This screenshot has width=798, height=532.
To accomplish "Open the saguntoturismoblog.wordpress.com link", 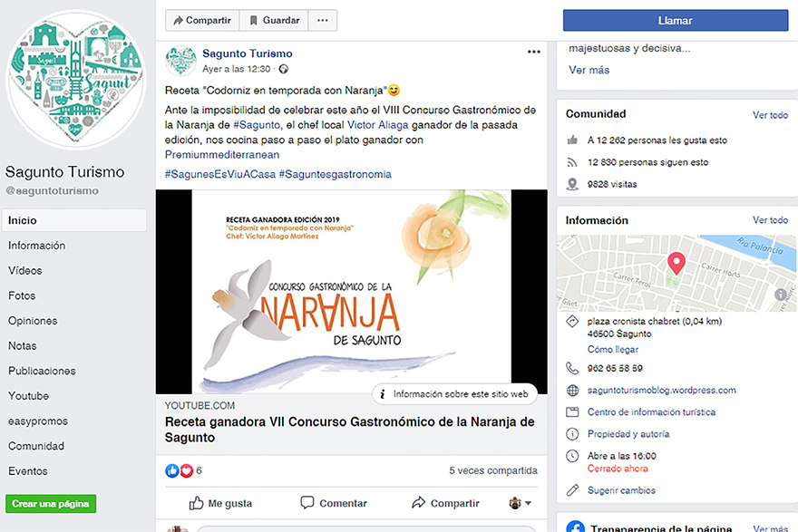I will 662,390.
